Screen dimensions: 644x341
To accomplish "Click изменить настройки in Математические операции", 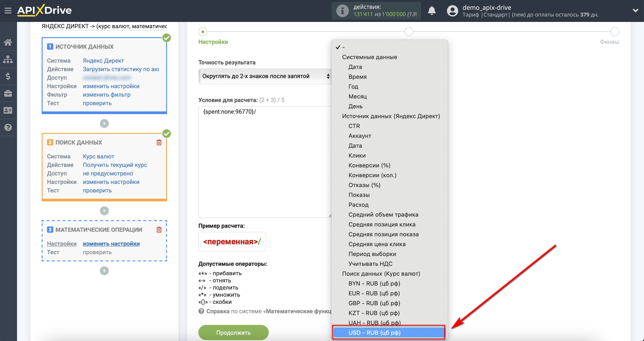I will click(x=111, y=244).
